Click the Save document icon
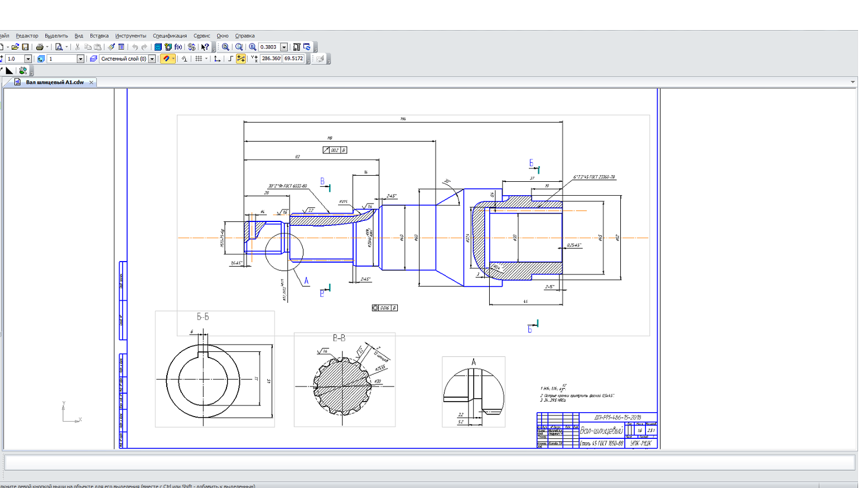The height and width of the screenshot is (488, 868). 25,47
